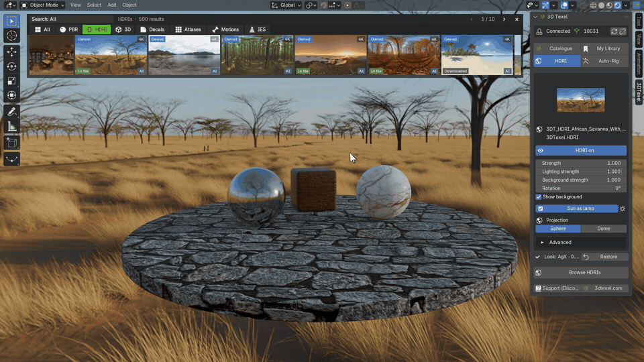The width and height of the screenshot is (644, 362).
Task: Open snapping options dropdown
Action: pyautogui.click(x=334, y=5)
